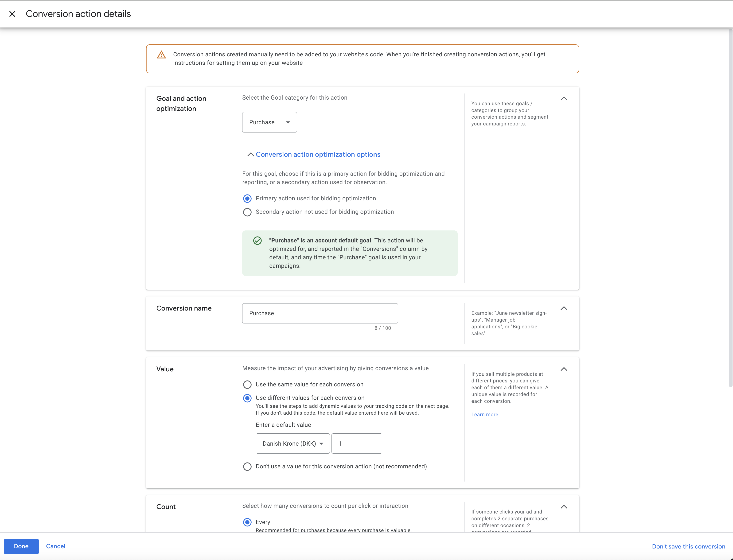Click the Conversion name text field

click(320, 313)
